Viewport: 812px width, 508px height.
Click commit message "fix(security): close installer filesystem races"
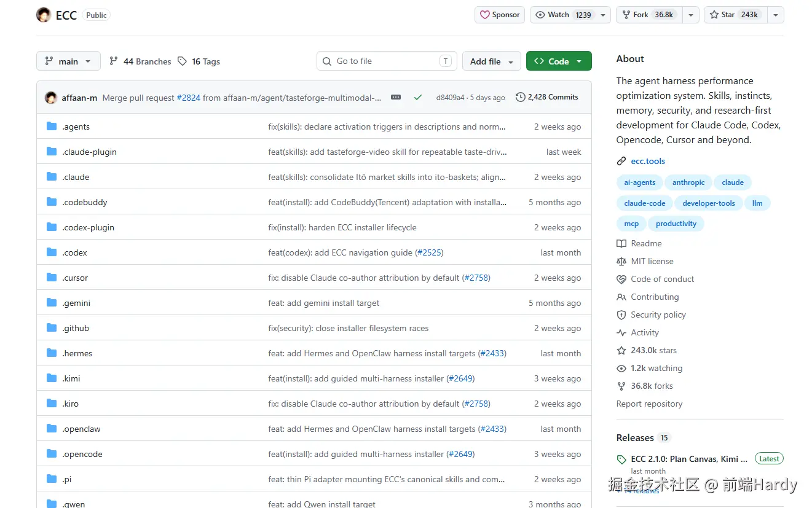coord(349,328)
